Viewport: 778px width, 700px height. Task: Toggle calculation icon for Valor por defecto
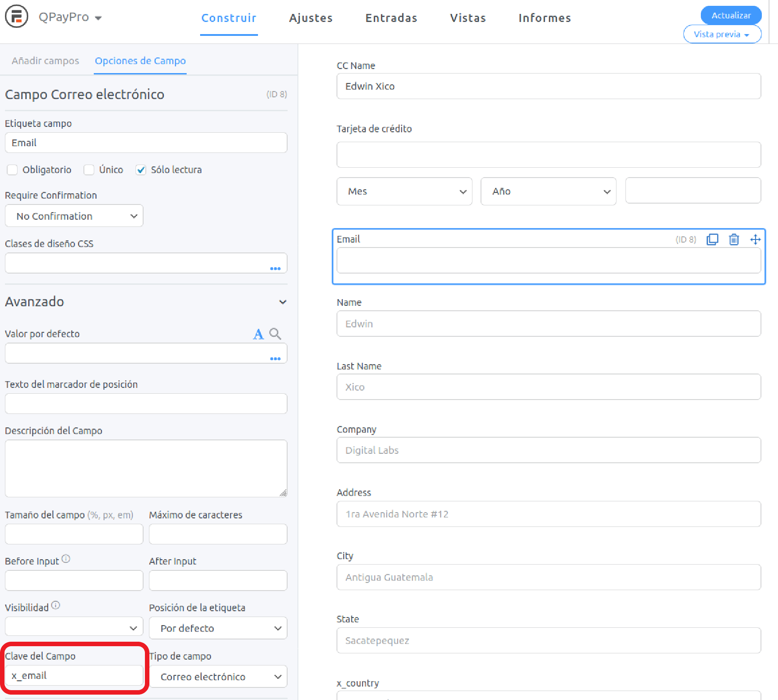(258, 334)
